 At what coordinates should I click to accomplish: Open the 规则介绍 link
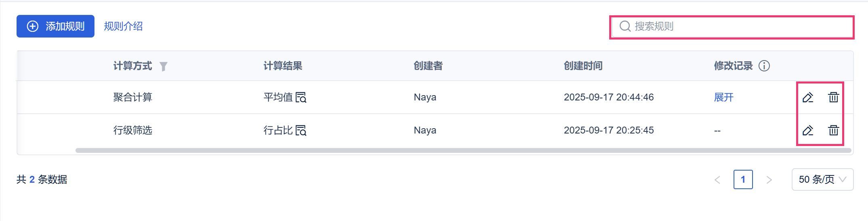[x=123, y=26]
